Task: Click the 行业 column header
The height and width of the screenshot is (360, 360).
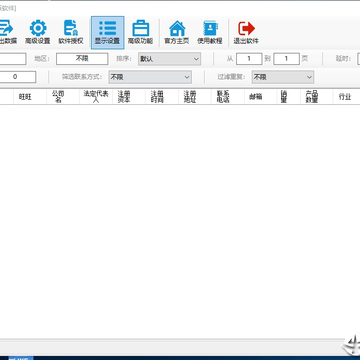Action: click(x=347, y=97)
